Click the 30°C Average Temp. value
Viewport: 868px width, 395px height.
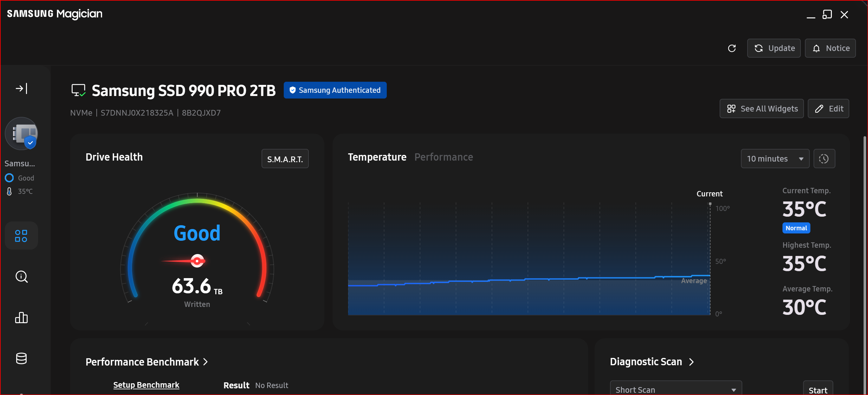point(804,308)
